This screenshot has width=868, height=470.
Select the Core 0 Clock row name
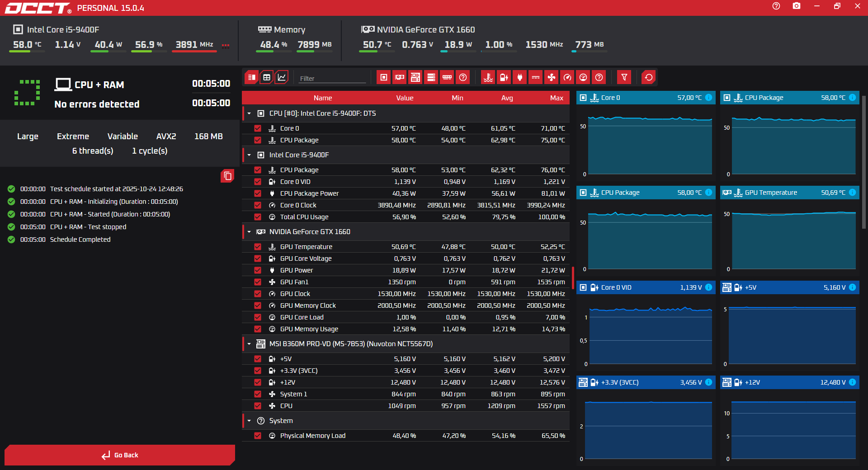pos(298,205)
